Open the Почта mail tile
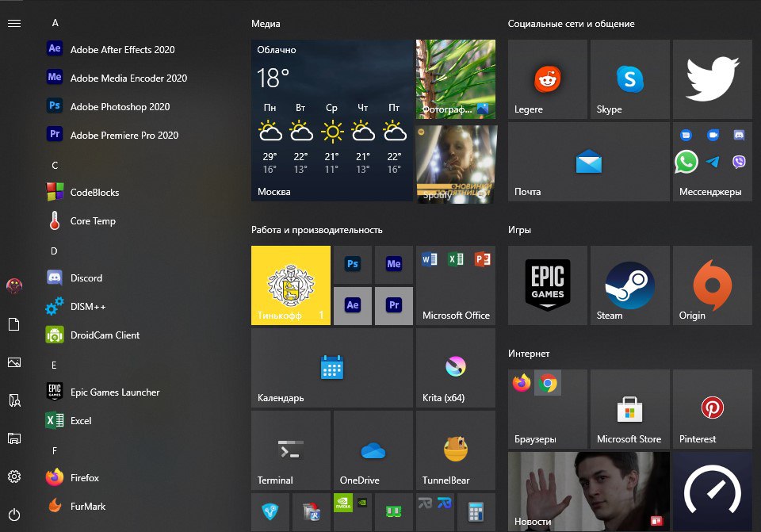Viewport: 761px width, 532px height. click(589, 162)
